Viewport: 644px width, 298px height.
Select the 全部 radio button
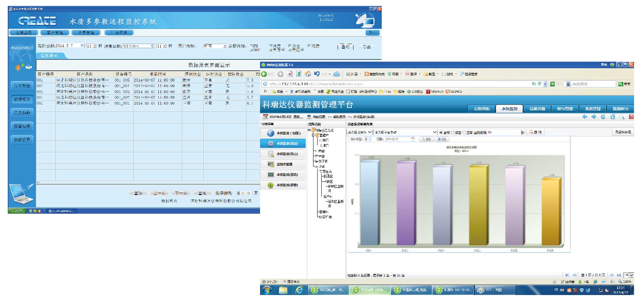[441, 132]
